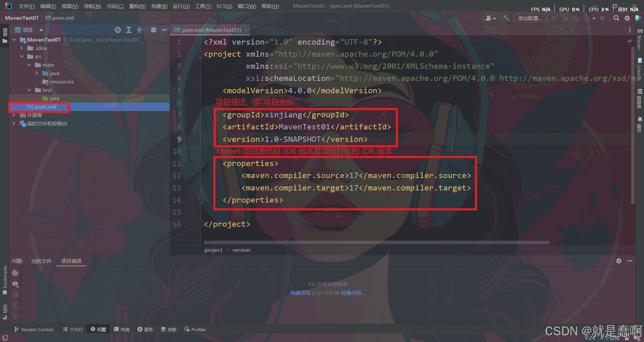This screenshot has width=644, height=342.
Task: Open the 代码(C) menu
Action: (x=115, y=6)
